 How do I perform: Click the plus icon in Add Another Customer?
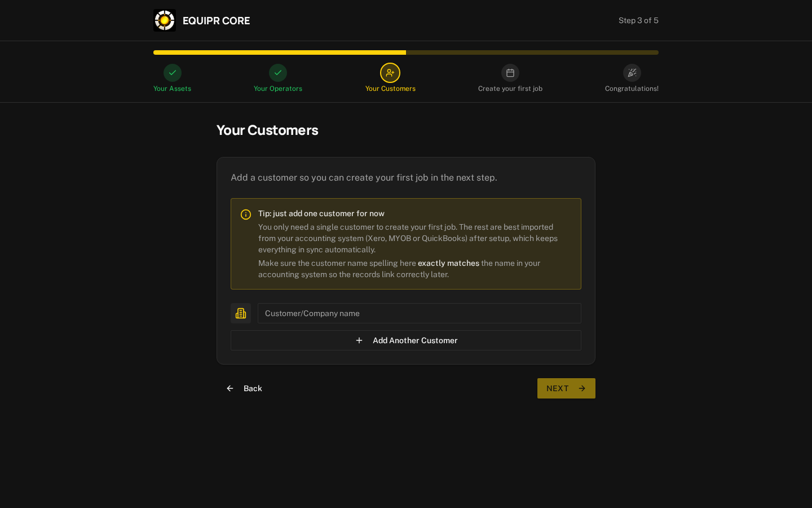pos(359,340)
